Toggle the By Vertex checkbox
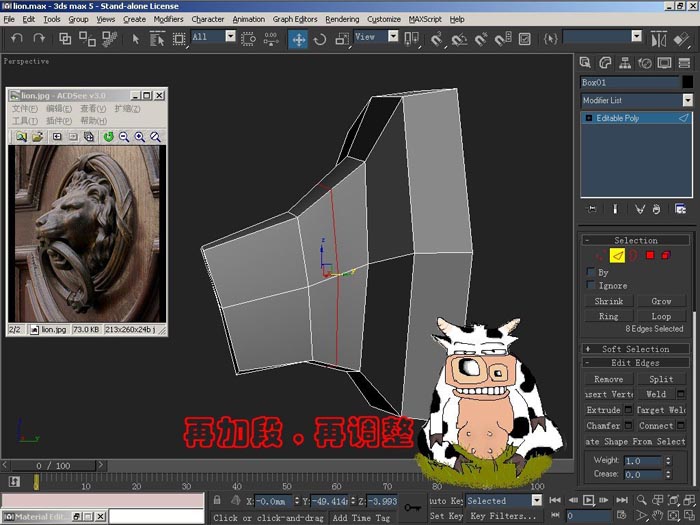Image resolution: width=700 pixels, height=525 pixels. pos(591,272)
